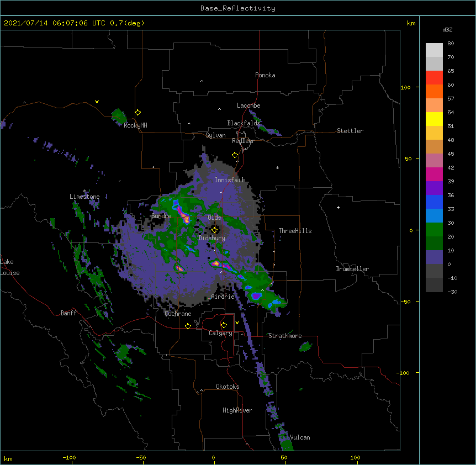The width and height of the screenshot is (476, 465).
Task: Pick the orange 57–60 dBZ legend swatch
Action: click(x=434, y=91)
